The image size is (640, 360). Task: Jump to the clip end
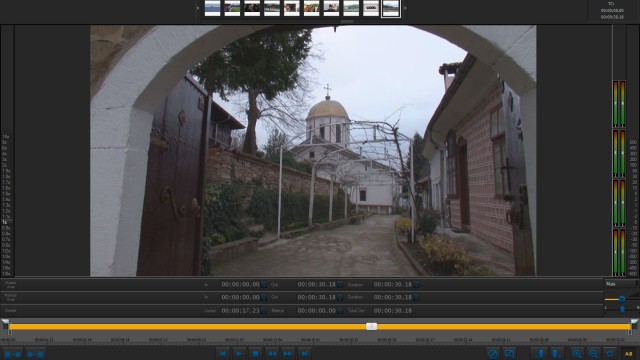point(304,354)
